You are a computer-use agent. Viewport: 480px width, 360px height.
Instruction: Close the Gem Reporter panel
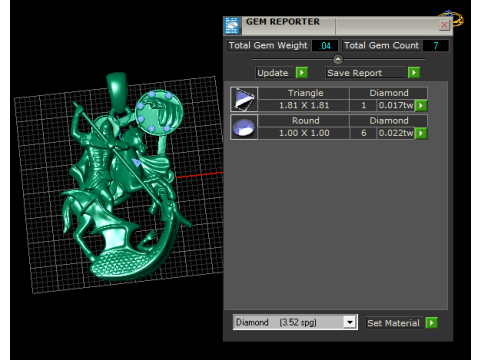point(444,25)
